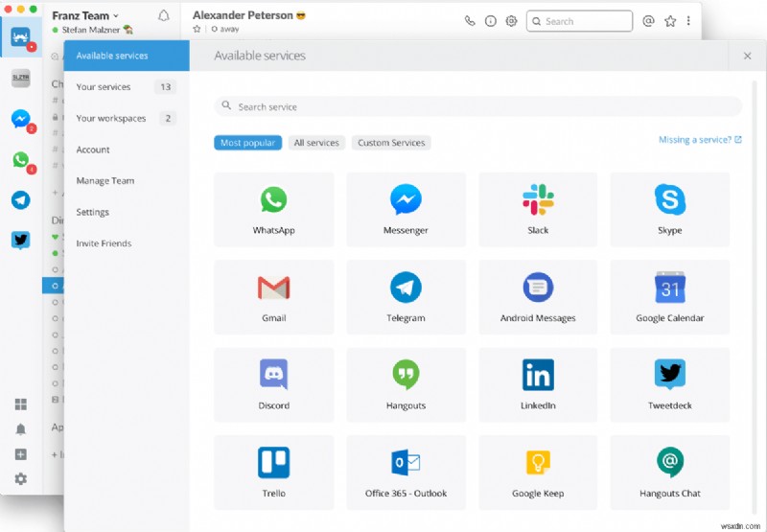Open Your services menu item

127,87
